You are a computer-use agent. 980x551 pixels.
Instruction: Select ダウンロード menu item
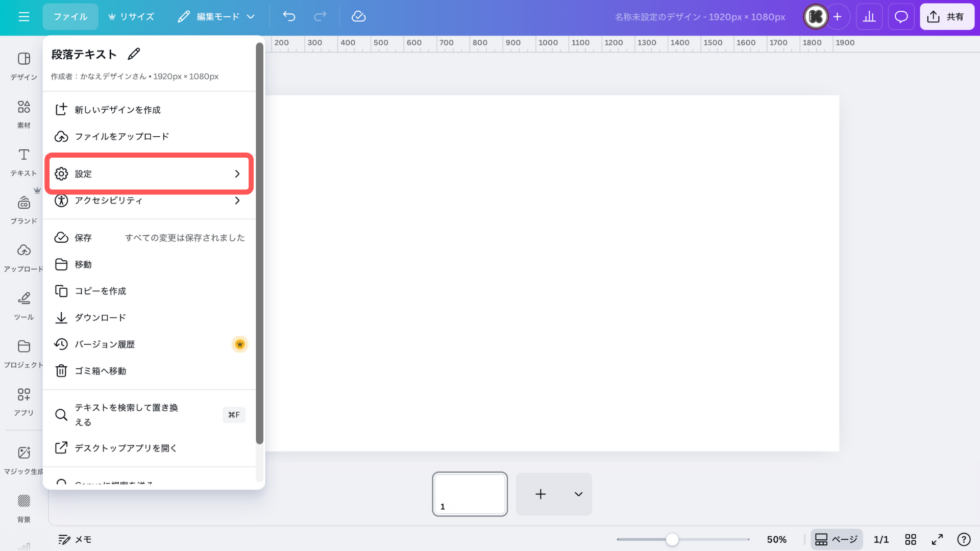150,317
